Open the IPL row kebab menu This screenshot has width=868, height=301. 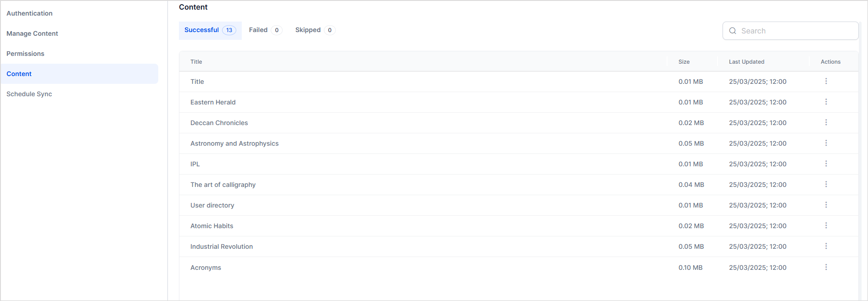pyautogui.click(x=826, y=164)
